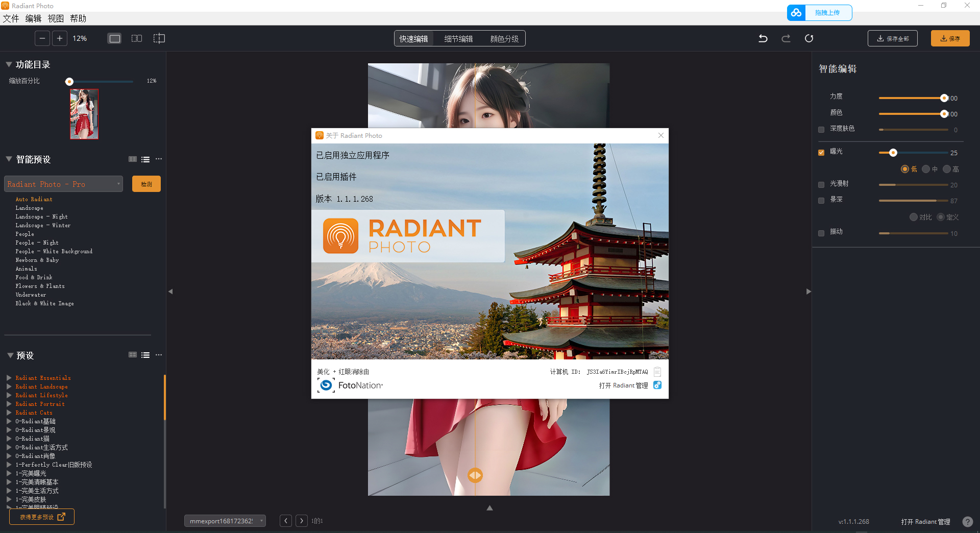This screenshot has width=980, height=533.
Task: Select single image view mode icon
Action: click(x=114, y=38)
